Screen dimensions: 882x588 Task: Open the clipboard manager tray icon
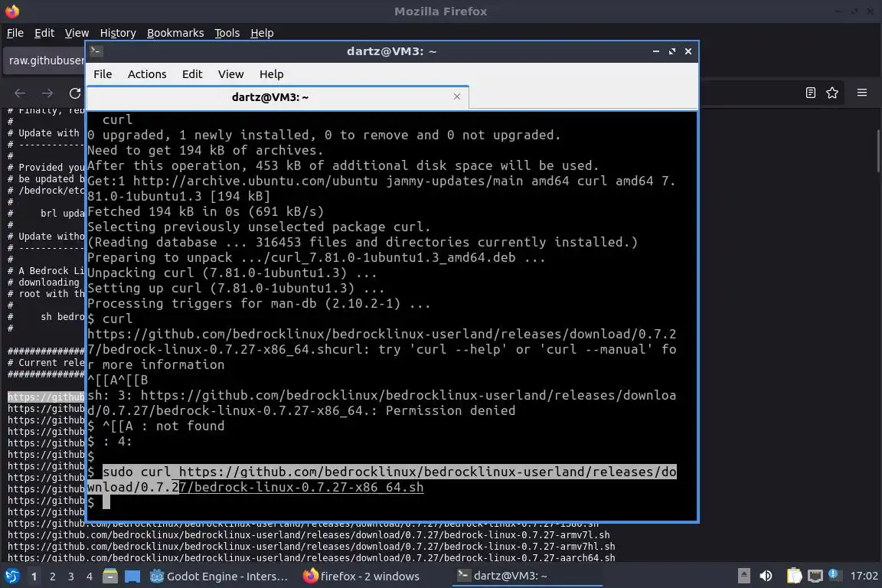794,577
